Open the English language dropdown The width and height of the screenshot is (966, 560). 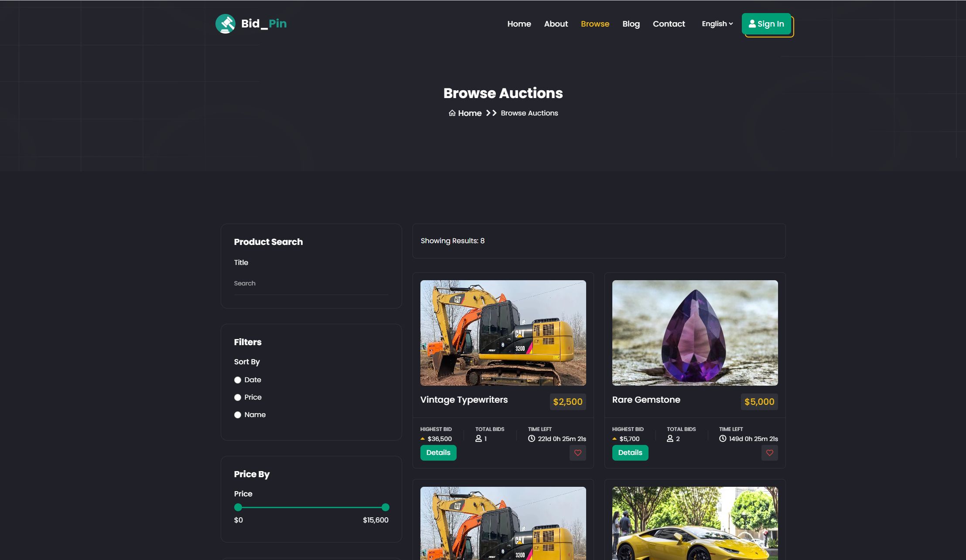(717, 24)
